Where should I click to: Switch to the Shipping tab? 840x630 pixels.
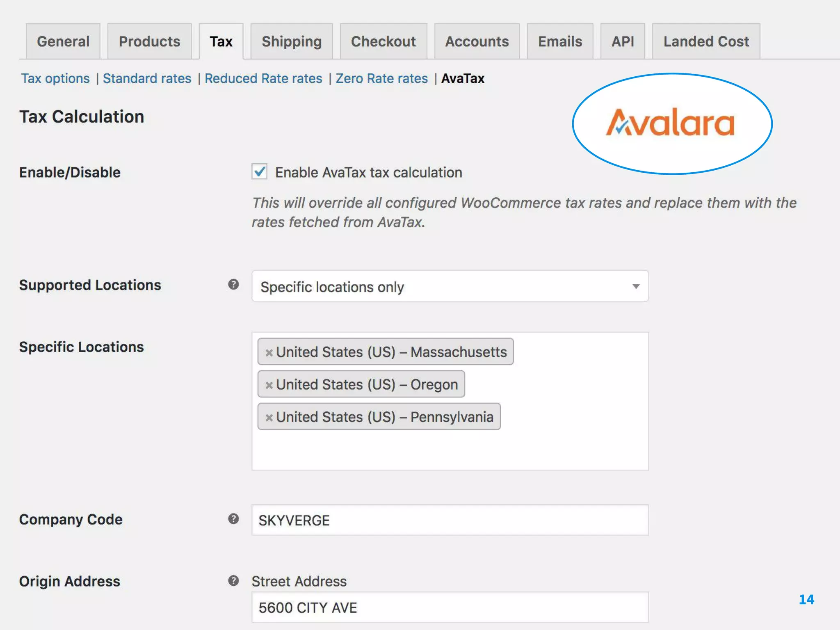tap(292, 41)
